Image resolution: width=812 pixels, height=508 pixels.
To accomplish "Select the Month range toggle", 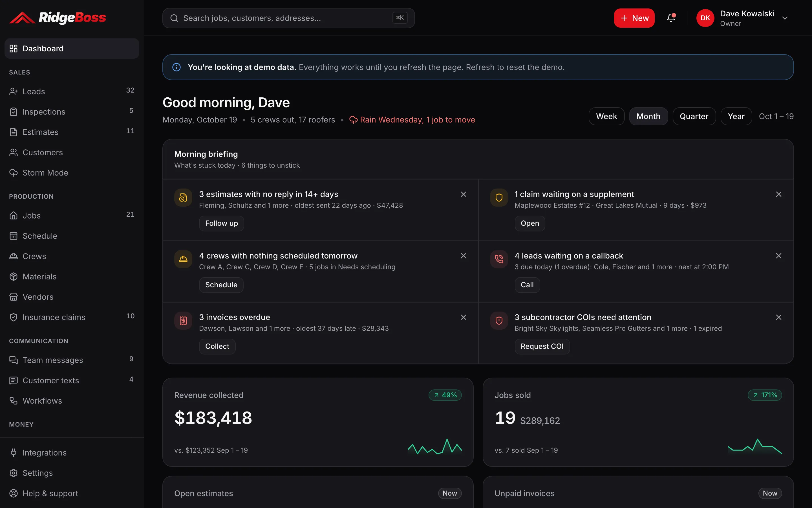I will (x=648, y=116).
